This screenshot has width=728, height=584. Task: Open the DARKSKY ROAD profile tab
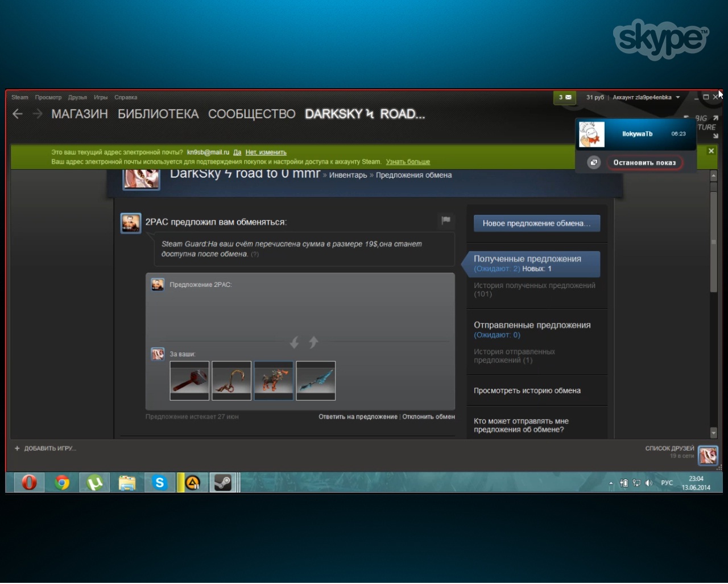point(365,114)
